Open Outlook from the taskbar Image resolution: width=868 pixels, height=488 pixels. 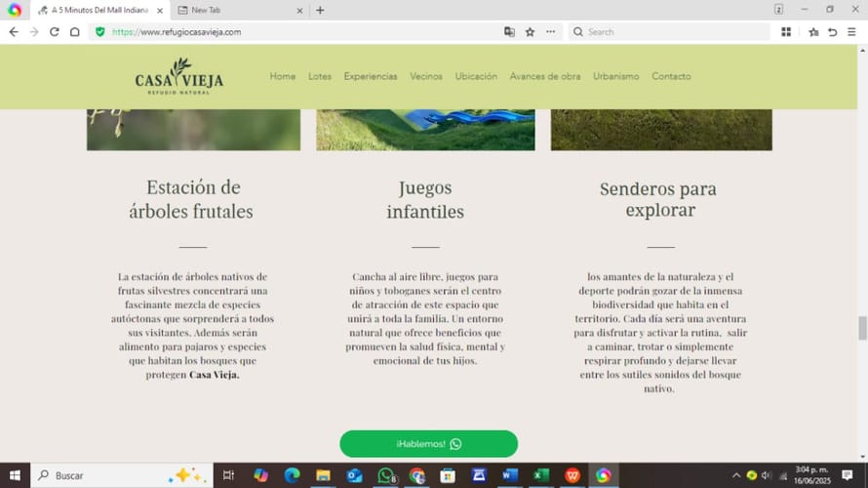pyautogui.click(x=354, y=475)
